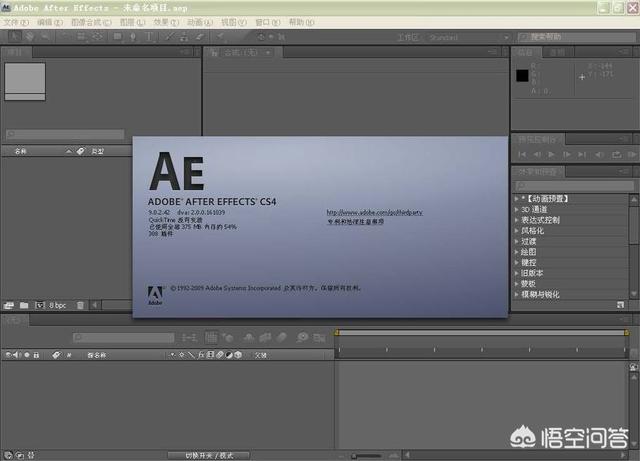
Task: Create new folder in Project panel
Action: point(24,305)
